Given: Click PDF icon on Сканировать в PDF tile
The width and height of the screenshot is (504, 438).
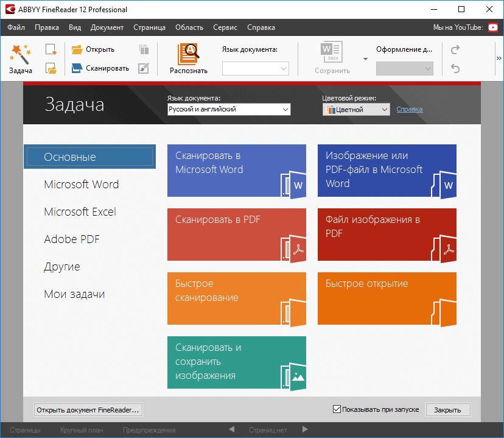Looking at the screenshot, I should (x=293, y=249).
